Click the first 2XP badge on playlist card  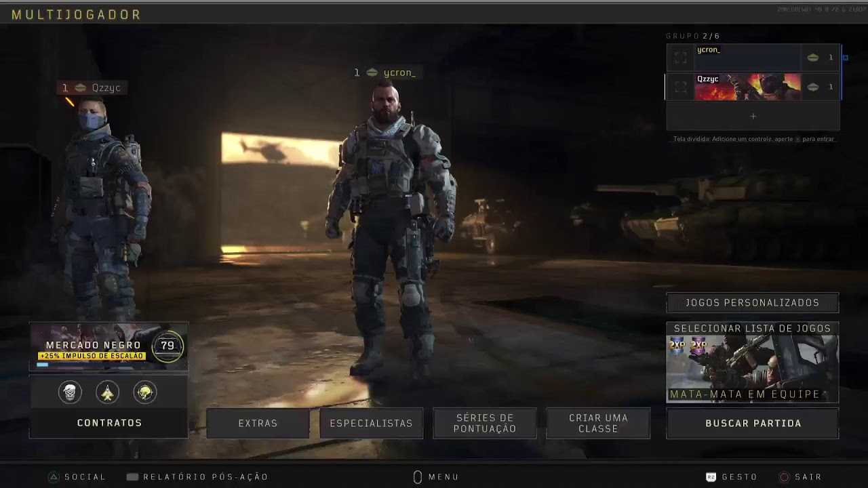[677, 345]
